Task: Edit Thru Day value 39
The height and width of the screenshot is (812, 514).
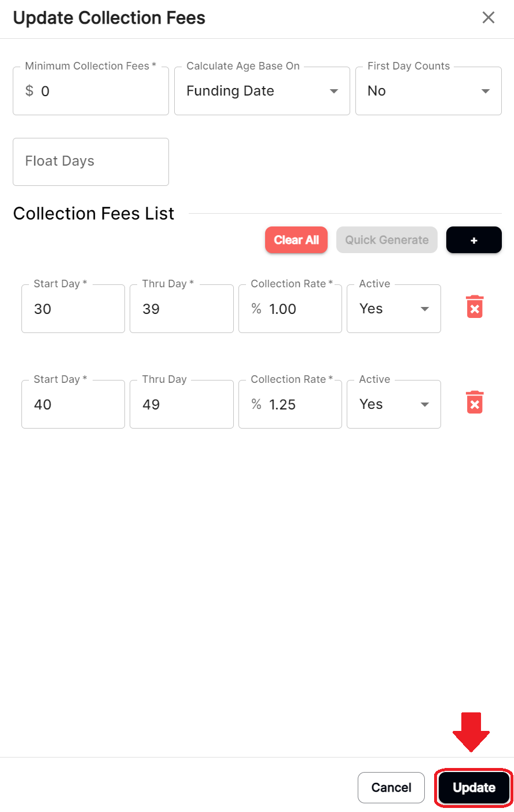Action: (181, 309)
